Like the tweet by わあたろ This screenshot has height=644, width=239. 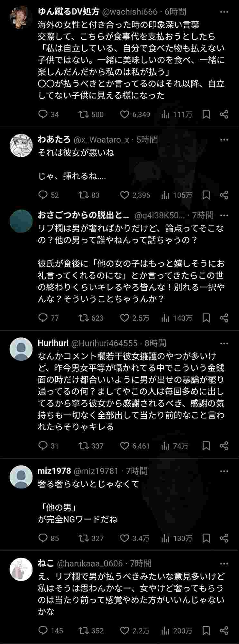click(124, 195)
